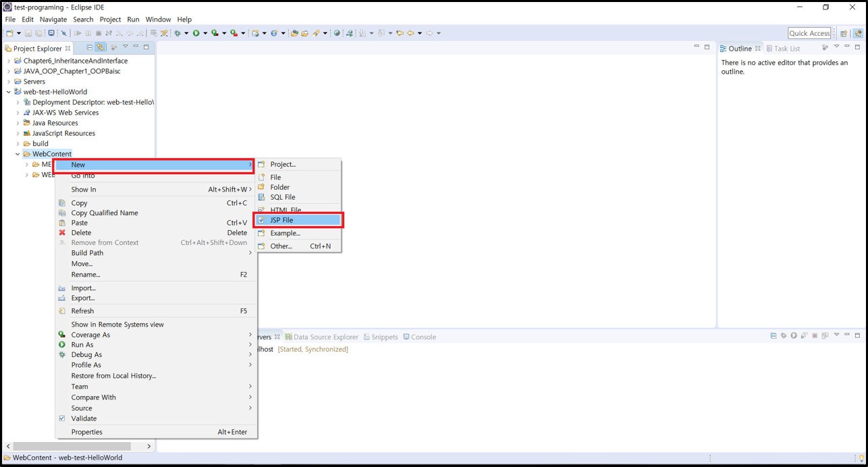Open the Project menu
Viewport: 868px width, 467px height.
pos(110,20)
